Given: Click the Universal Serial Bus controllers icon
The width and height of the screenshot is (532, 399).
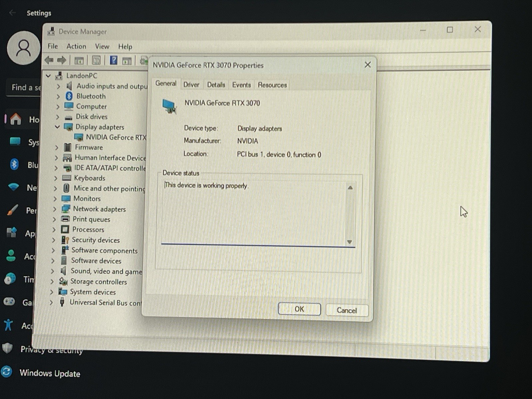Looking at the screenshot, I should pyautogui.click(x=62, y=302).
